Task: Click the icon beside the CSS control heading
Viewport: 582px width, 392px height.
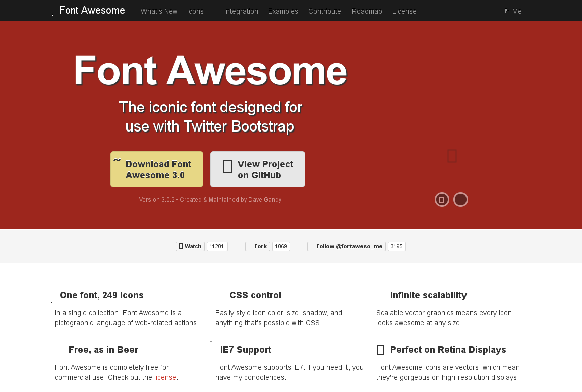Action: (220, 295)
